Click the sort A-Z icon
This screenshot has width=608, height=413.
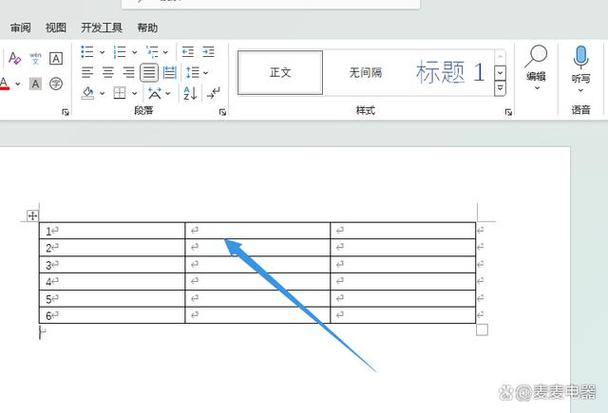coord(190,93)
